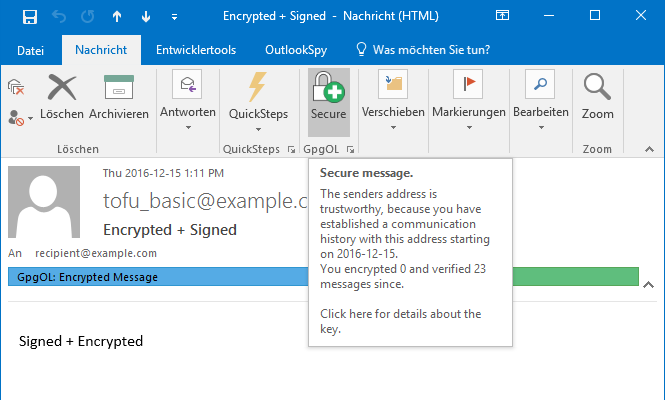Collapse the ribbon with the chevron arrow
The height and width of the screenshot is (400, 665).
click(649, 148)
